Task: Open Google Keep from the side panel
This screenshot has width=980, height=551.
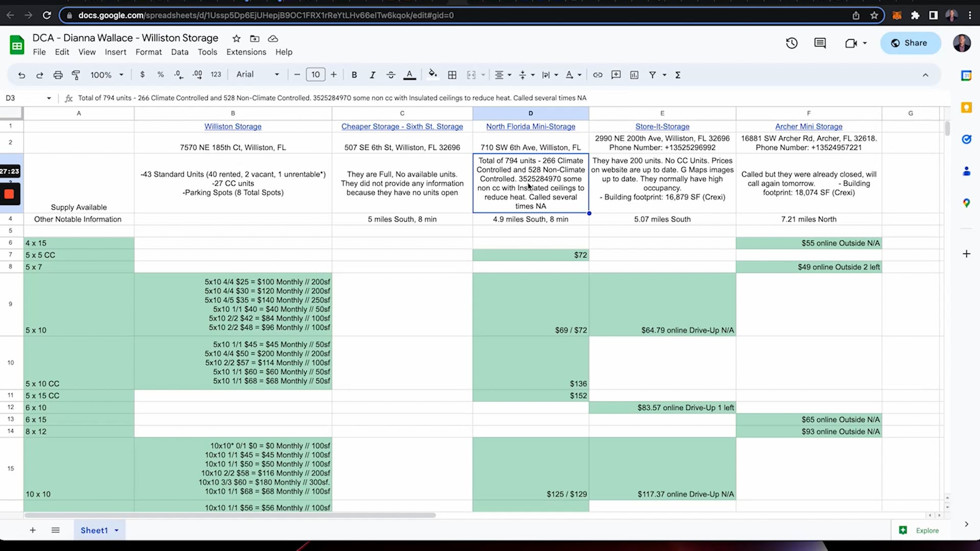Action: pyautogui.click(x=966, y=108)
